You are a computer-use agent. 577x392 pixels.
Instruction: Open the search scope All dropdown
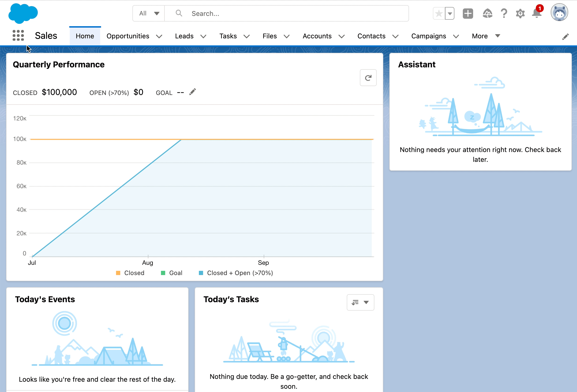tap(149, 13)
